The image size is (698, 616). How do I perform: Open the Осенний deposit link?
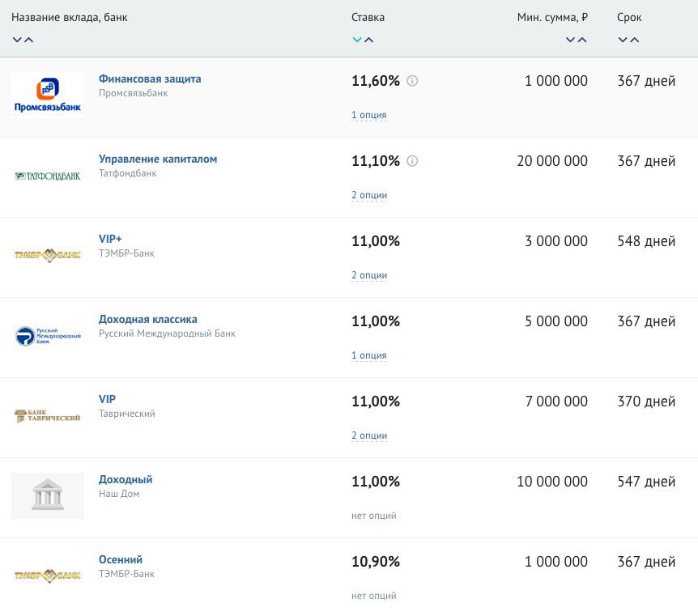click(x=121, y=559)
